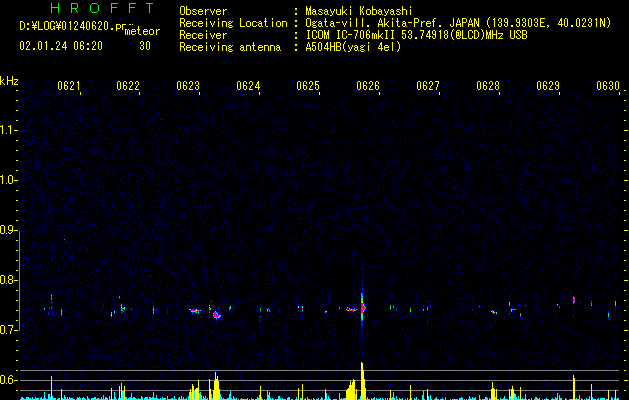The image size is (629, 400).
Task: Click the kHz axis unit label
Action: 9,81
